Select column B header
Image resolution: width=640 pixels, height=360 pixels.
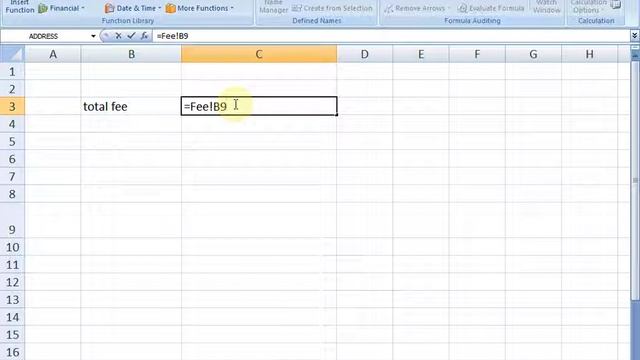pos(131,54)
